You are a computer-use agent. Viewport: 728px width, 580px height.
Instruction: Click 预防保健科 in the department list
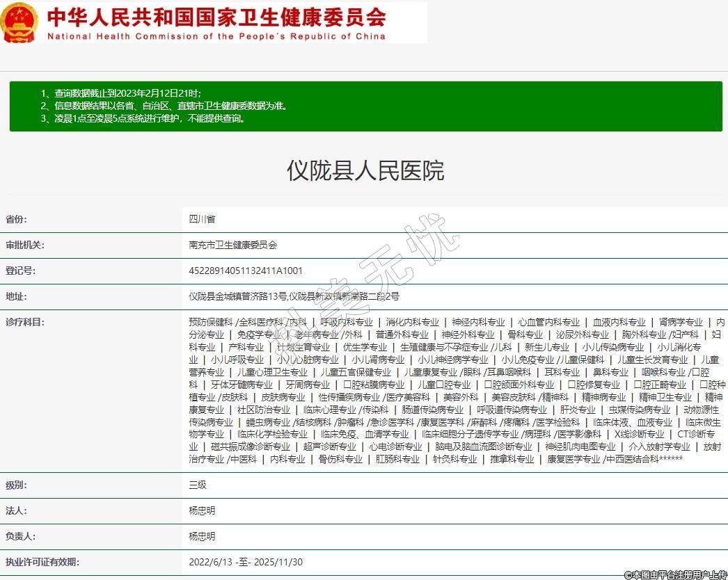(x=211, y=322)
